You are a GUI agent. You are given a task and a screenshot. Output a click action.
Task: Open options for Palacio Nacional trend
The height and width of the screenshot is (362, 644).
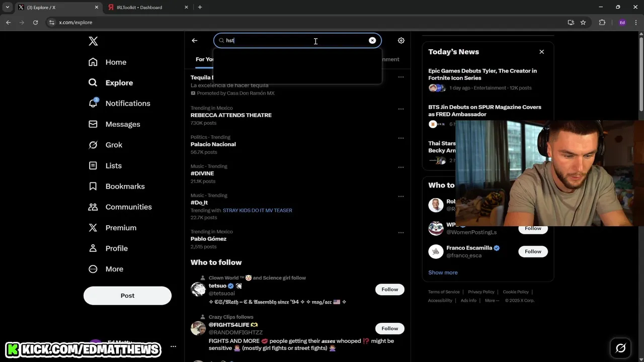(401, 138)
